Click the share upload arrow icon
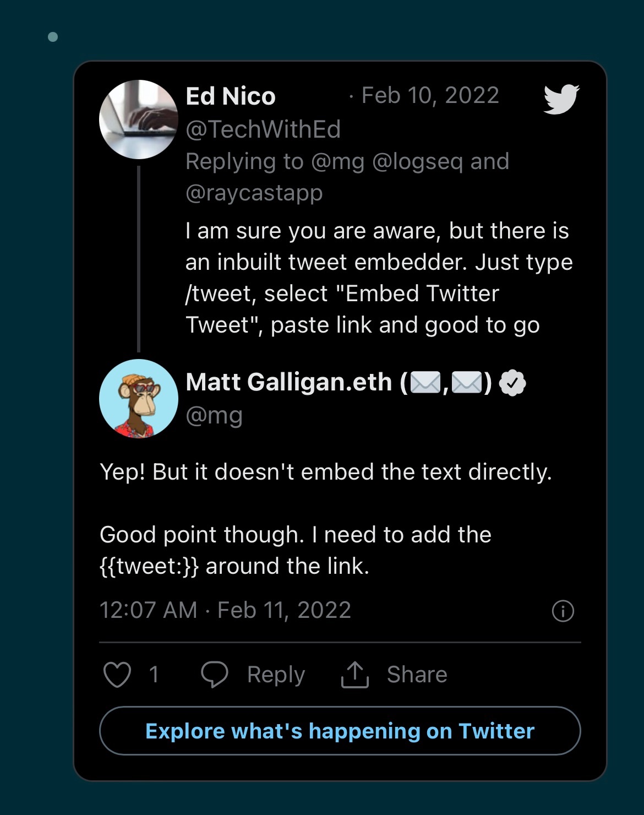This screenshot has height=815, width=644. tap(355, 675)
